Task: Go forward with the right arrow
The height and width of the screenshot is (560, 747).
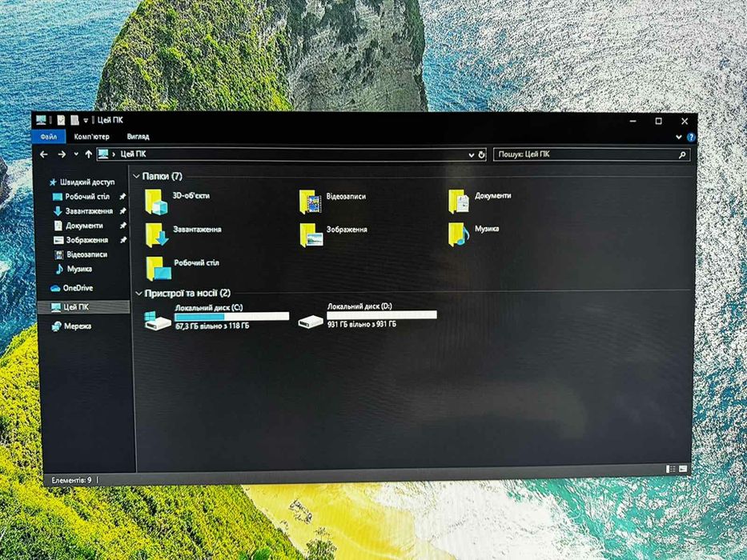Action: [62, 154]
